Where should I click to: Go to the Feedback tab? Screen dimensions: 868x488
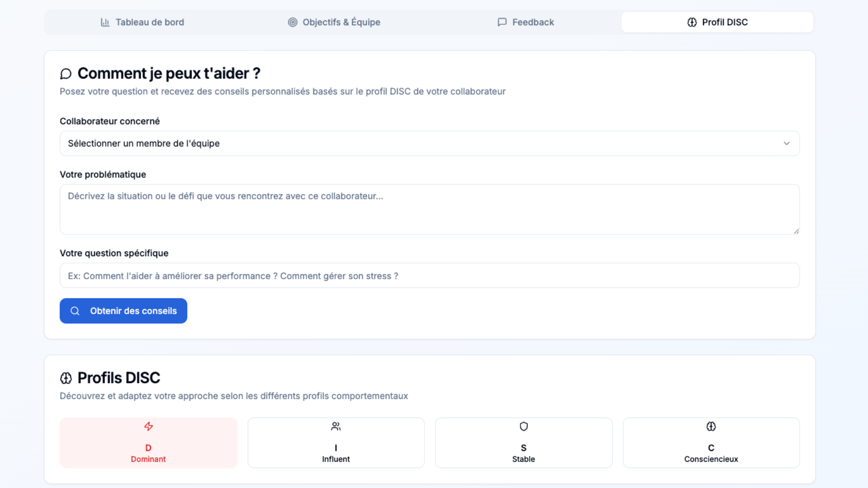[527, 22]
